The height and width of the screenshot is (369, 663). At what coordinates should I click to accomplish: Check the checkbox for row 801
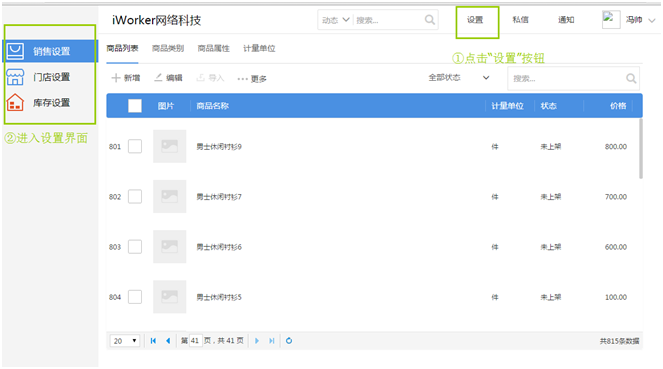coord(135,146)
